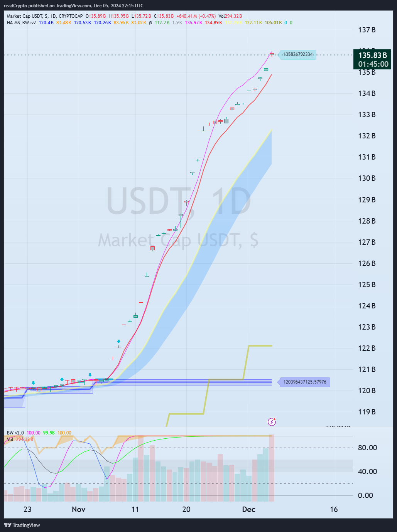Click the 134 B price axis label
Image resolution: width=397 pixels, height=532 pixels.
pos(367,94)
